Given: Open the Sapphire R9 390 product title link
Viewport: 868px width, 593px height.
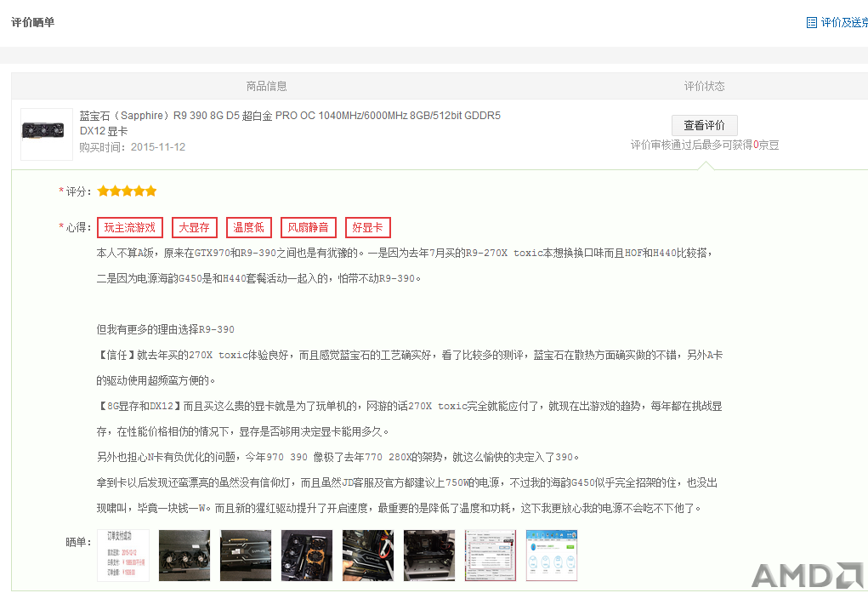Looking at the screenshot, I should (x=290, y=123).
